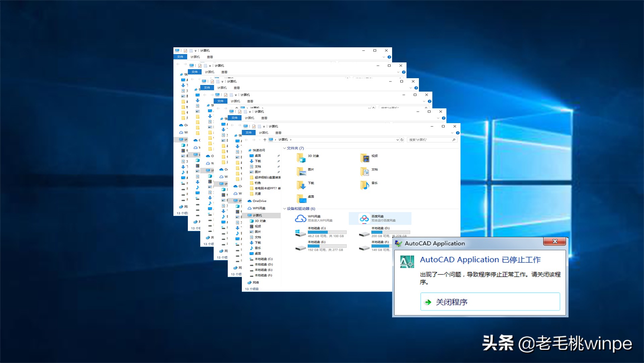Open the 文件 menu
Screen dimensions: 644x363
pos(249,133)
